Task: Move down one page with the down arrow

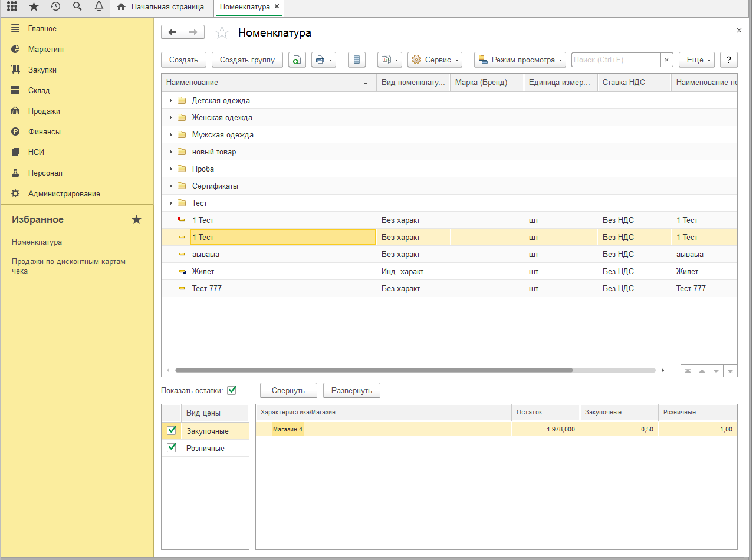Action: point(716,371)
